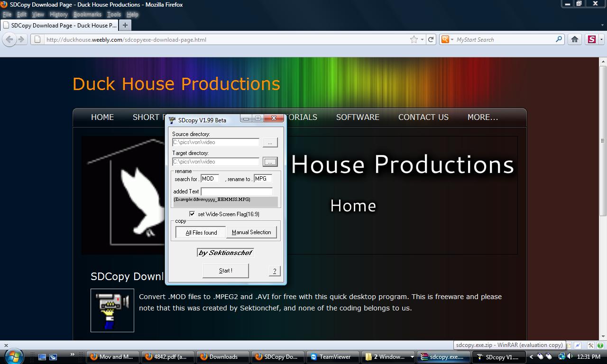The height and width of the screenshot is (364, 607).
Task: Click the volume speaker tray icon
Action: coord(570,356)
